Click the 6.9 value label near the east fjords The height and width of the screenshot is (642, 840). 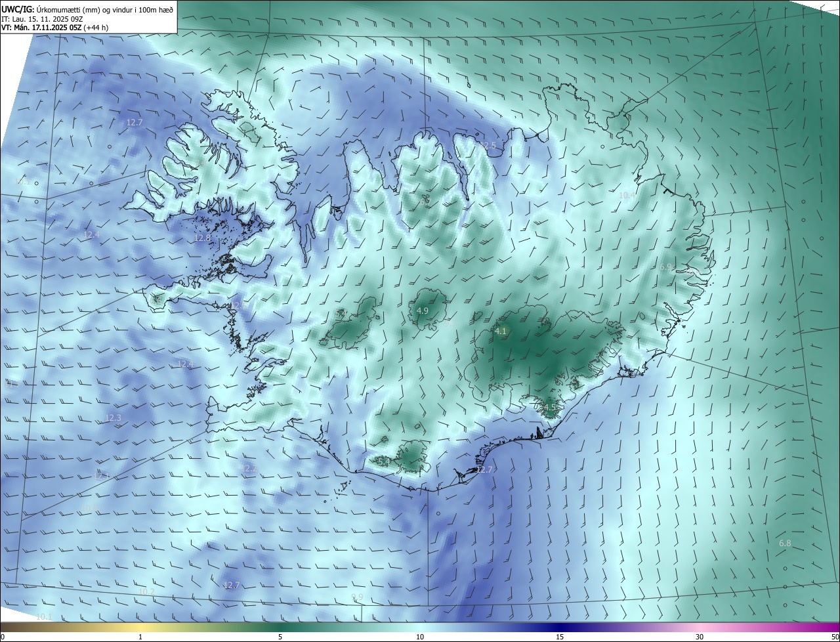point(665,267)
